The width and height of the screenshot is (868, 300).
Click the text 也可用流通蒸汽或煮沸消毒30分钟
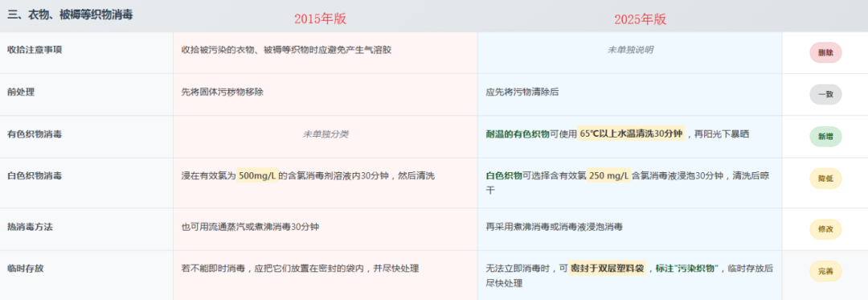[250, 226]
